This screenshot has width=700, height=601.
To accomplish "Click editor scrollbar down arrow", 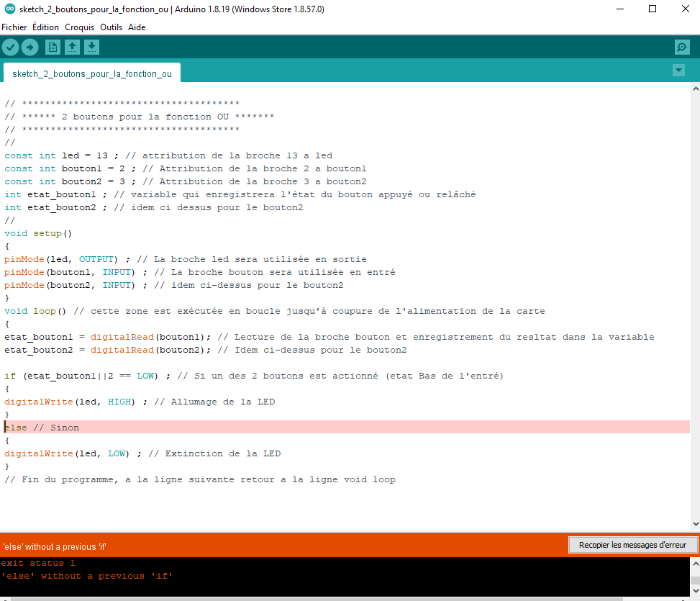I will coord(695,524).
